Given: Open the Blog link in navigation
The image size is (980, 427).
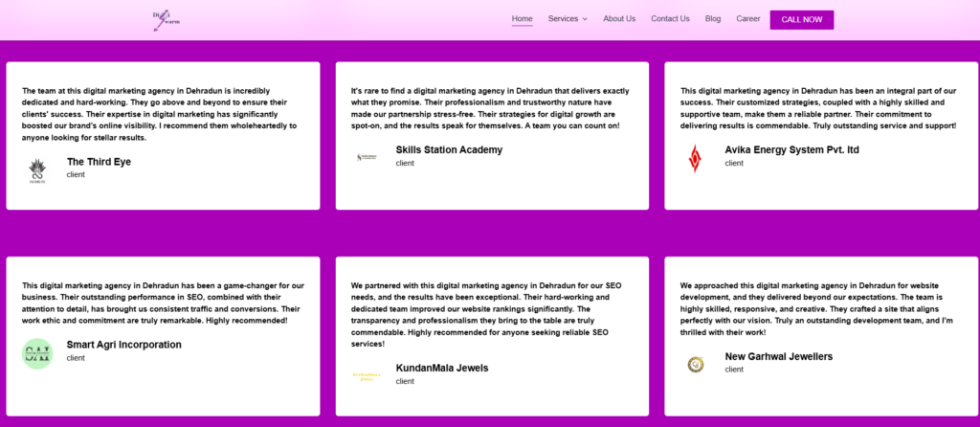Looking at the screenshot, I should (x=713, y=19).
